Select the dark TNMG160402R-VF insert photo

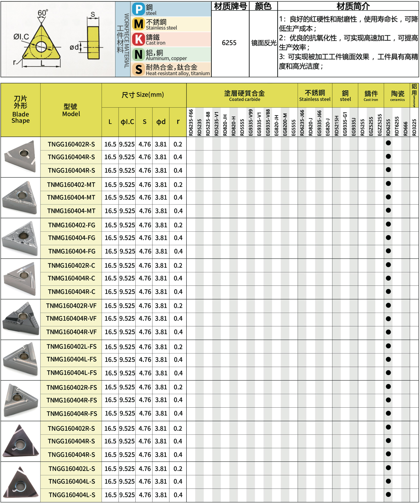click(20, 319)
